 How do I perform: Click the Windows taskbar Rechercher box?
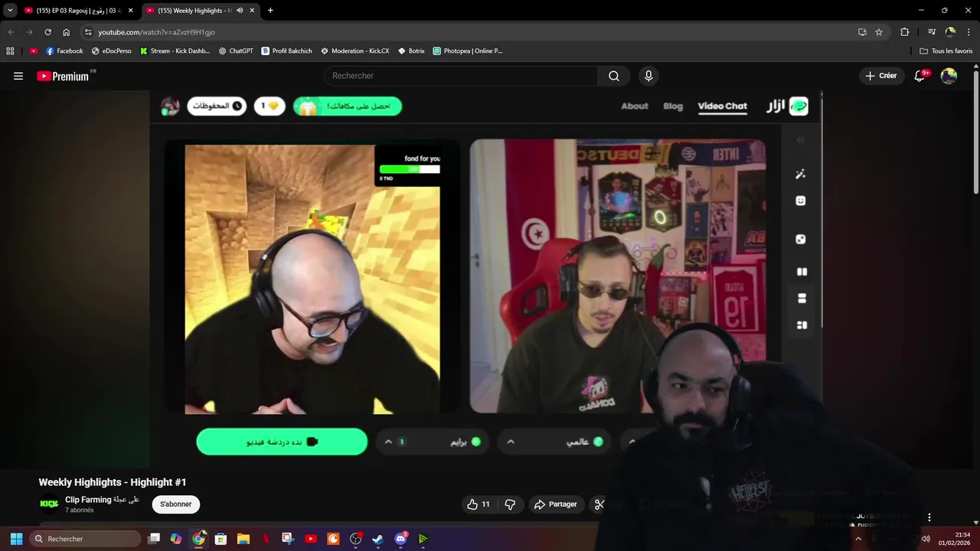[x=86, y=539]
